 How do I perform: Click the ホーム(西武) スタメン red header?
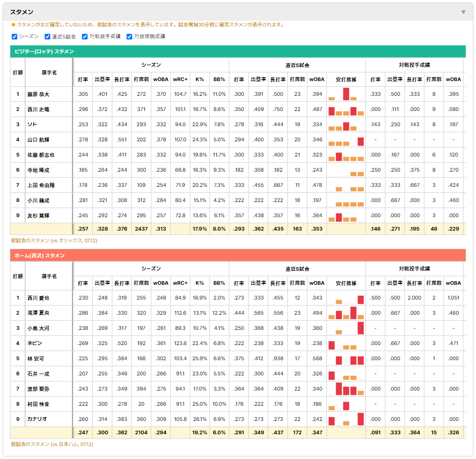(x=238, y=255)
